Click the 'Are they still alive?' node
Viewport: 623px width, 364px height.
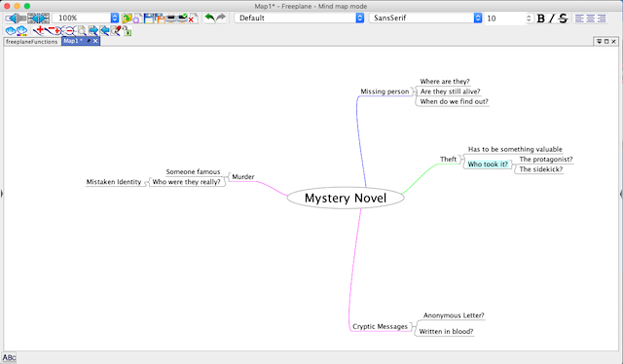(x=450, y=91)
